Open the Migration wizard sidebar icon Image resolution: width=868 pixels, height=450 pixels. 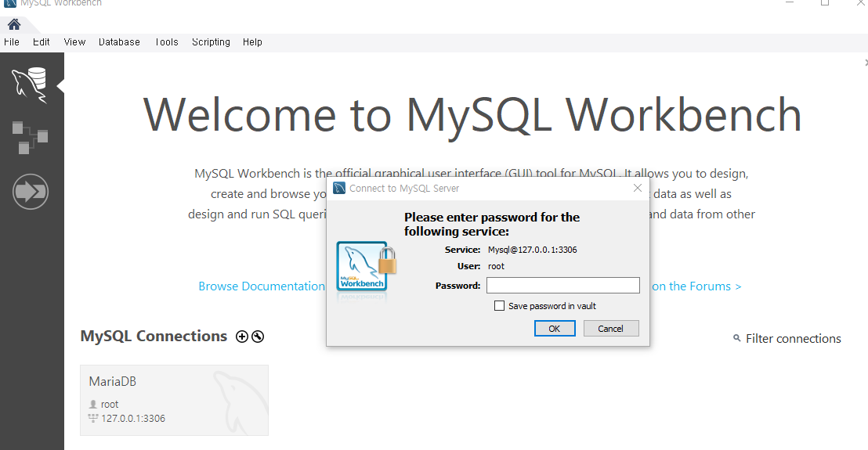31,192
